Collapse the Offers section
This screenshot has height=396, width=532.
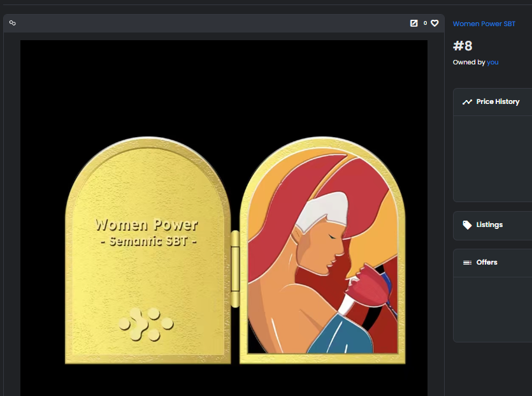click(x=492, y=263)
